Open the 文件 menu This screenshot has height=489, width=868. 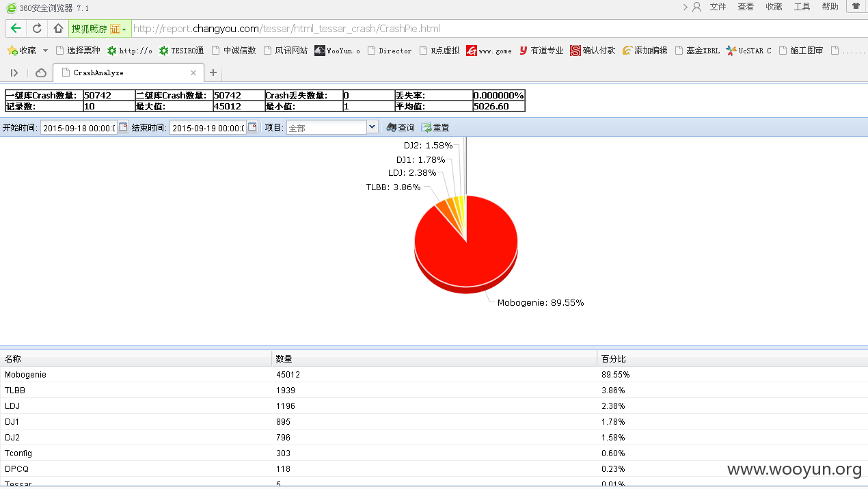click(718, 7)
